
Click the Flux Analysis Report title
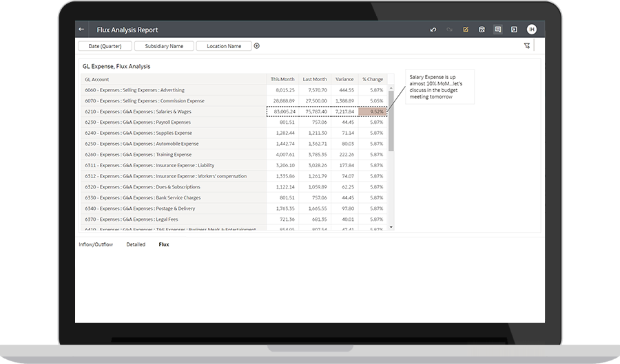pos(127,30)
